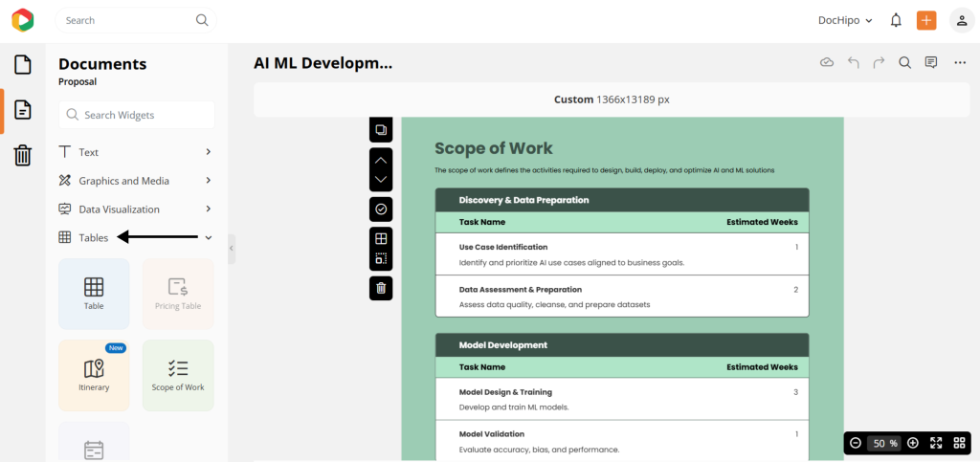Select the Discovery & Data Preparation header
Image resolution: width=980 pixels, height=462 pixels.
[x=523, y=201]
